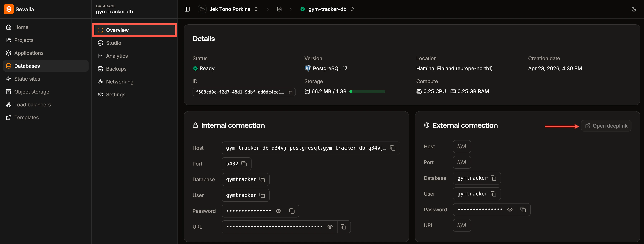Copy the internal user name
644x244 pixels.
click(262, 195)
